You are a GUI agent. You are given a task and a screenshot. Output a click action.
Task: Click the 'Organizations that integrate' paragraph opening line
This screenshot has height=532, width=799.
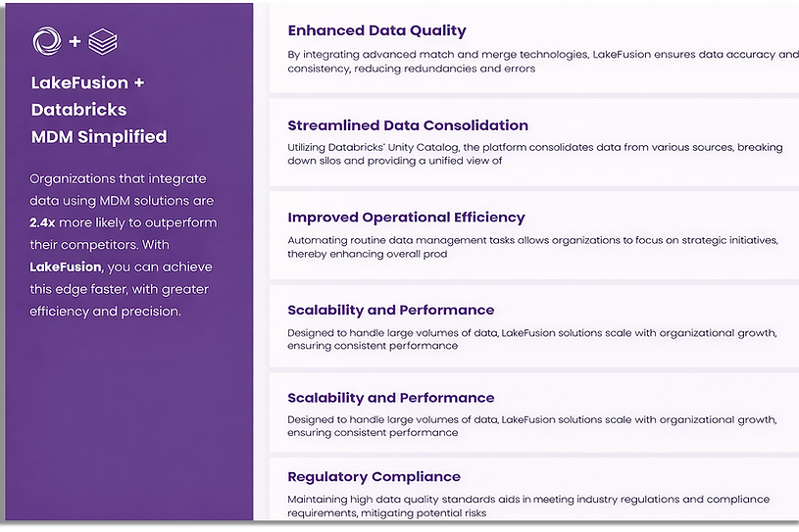point(119,178)
